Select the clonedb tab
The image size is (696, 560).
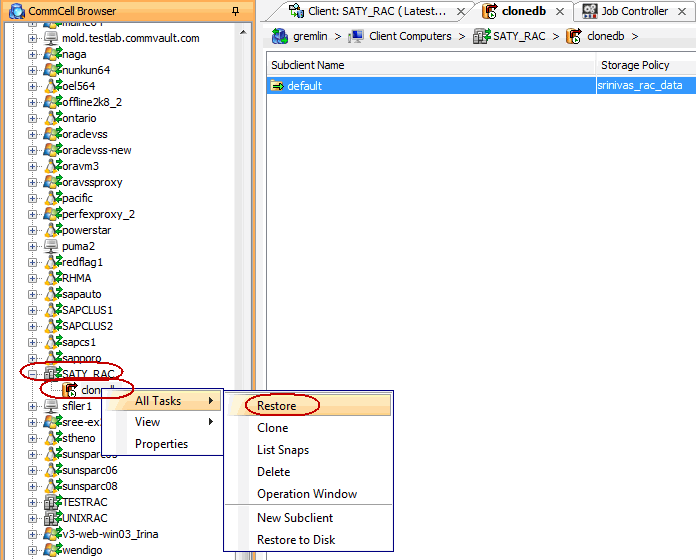pyautogui.click(x=524, y=11)
